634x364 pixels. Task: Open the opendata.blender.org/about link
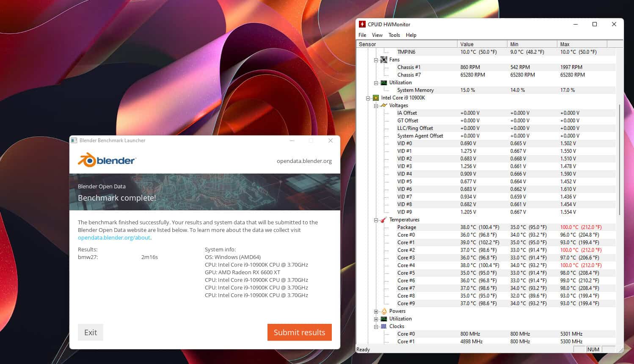(x=114, y=237)
